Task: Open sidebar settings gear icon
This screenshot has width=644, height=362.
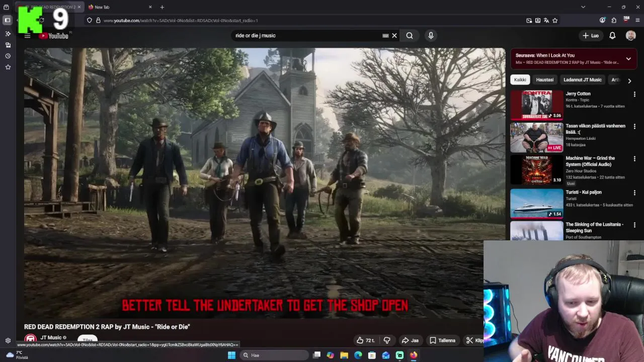Action: pos(8,340)
